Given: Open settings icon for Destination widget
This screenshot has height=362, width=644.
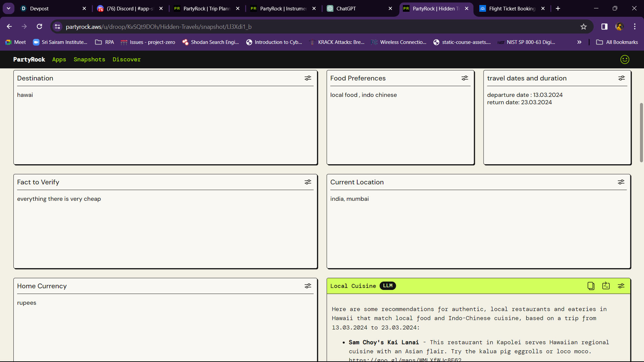Looking at the screenshot, I should (308, 78).
